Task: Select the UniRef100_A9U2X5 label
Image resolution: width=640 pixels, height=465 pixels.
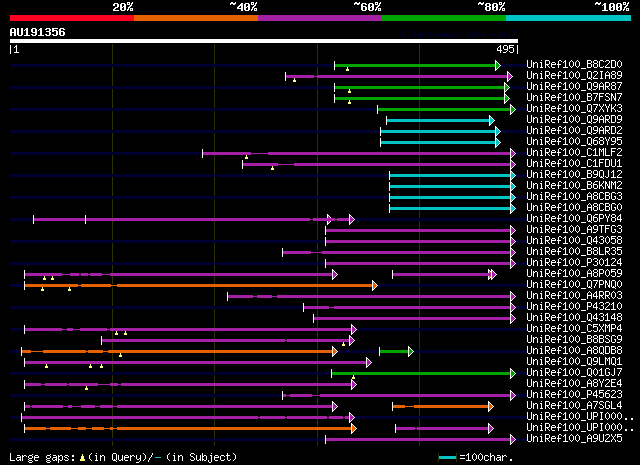Action: point(574,439)
